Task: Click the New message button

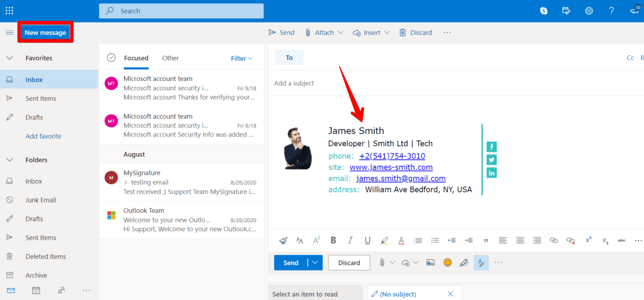Action: point(46,33)
